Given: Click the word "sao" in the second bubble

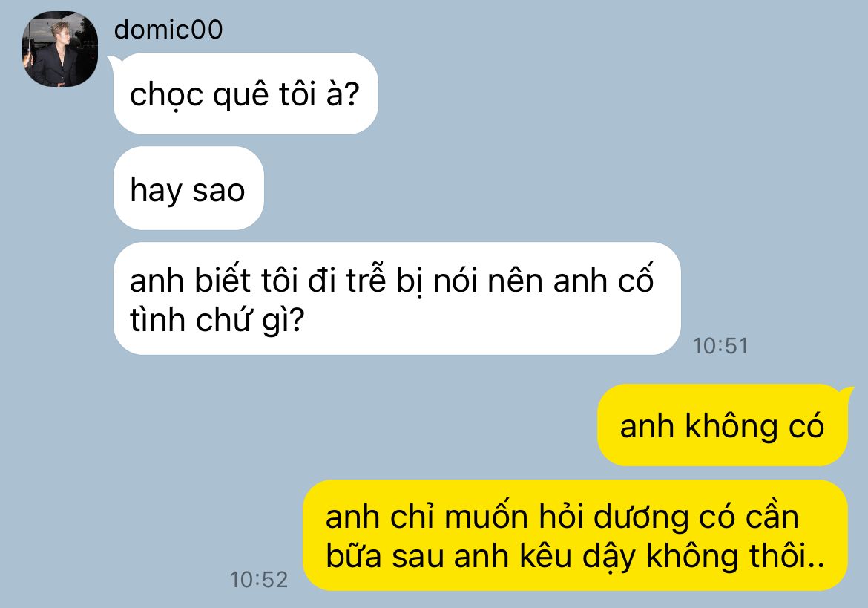Looking at the screenshot, I should (218, 191).
